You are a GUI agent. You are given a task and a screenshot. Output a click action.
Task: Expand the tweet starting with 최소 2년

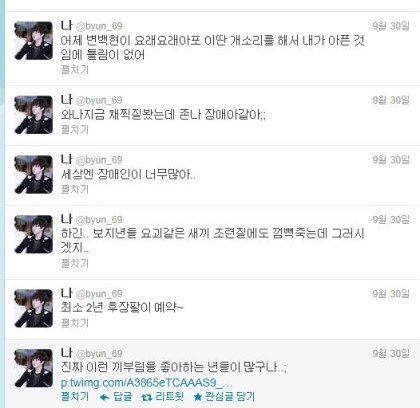[75, 323]
